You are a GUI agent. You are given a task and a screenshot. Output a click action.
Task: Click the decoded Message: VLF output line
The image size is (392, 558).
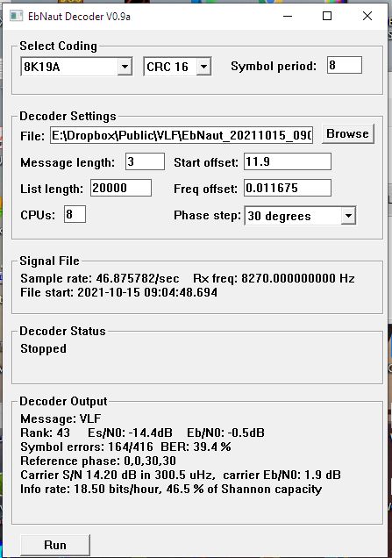tap(61, 418)
